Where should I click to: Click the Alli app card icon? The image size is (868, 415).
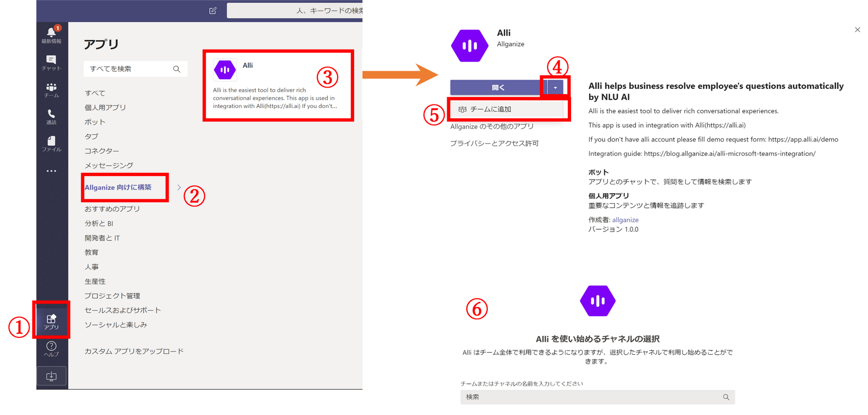[225, 70]
